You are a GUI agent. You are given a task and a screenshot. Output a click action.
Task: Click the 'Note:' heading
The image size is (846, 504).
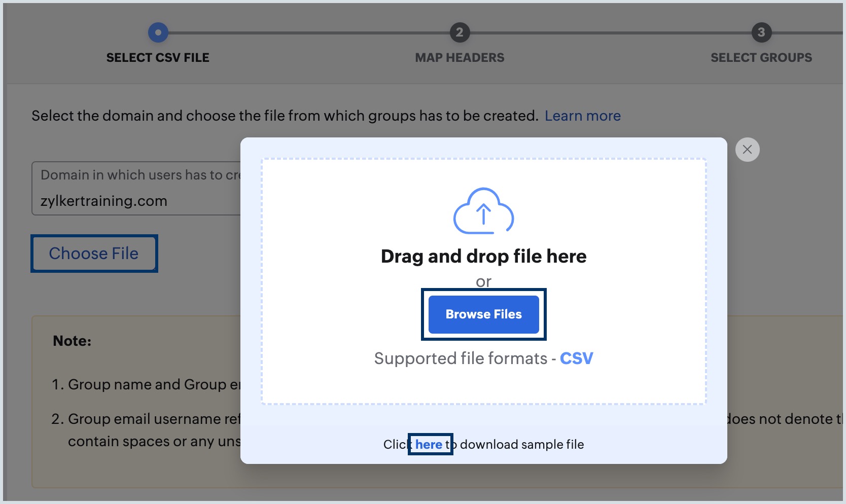[x=72, y=341]
